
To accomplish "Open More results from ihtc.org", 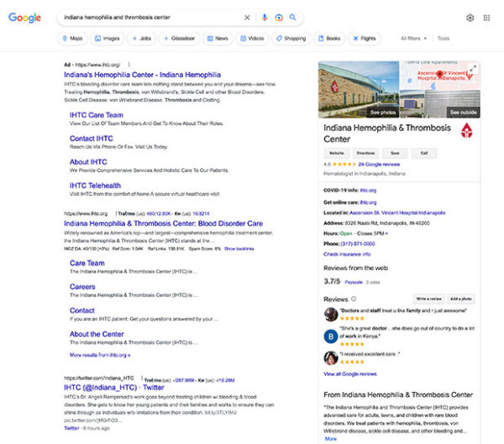I will tap(100, 355).
